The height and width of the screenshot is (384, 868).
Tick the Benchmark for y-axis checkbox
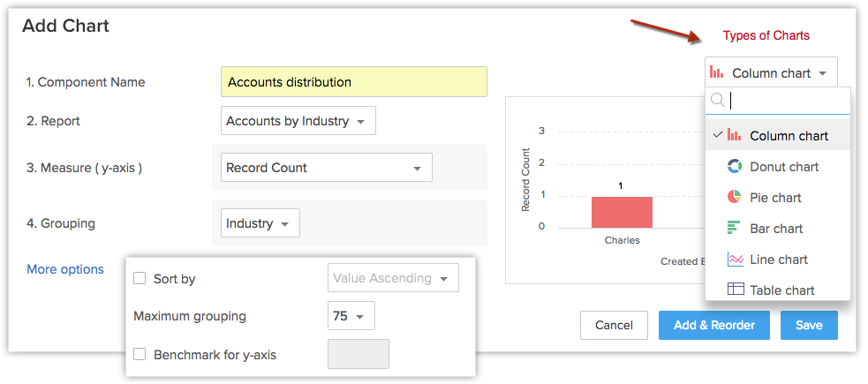[x=140, y=355]
